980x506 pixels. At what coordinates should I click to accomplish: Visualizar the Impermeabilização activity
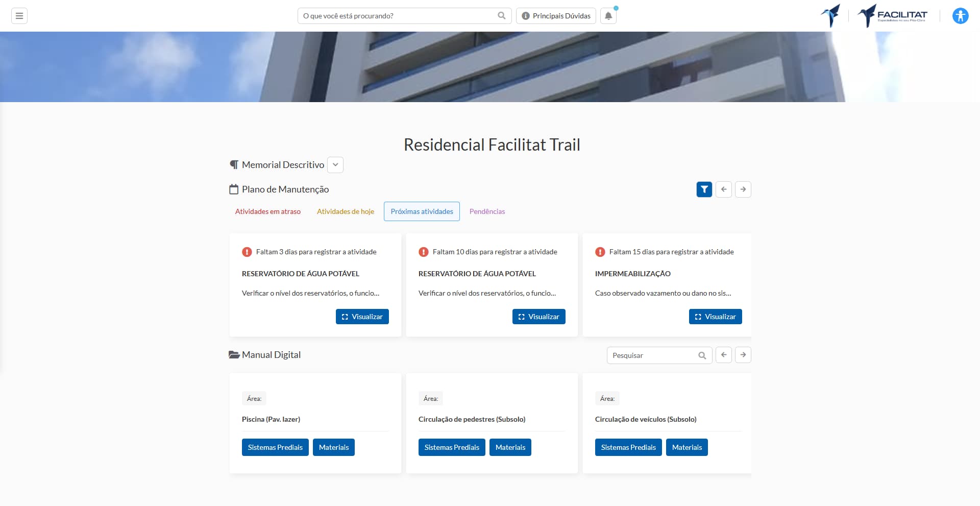pos(716,317)
